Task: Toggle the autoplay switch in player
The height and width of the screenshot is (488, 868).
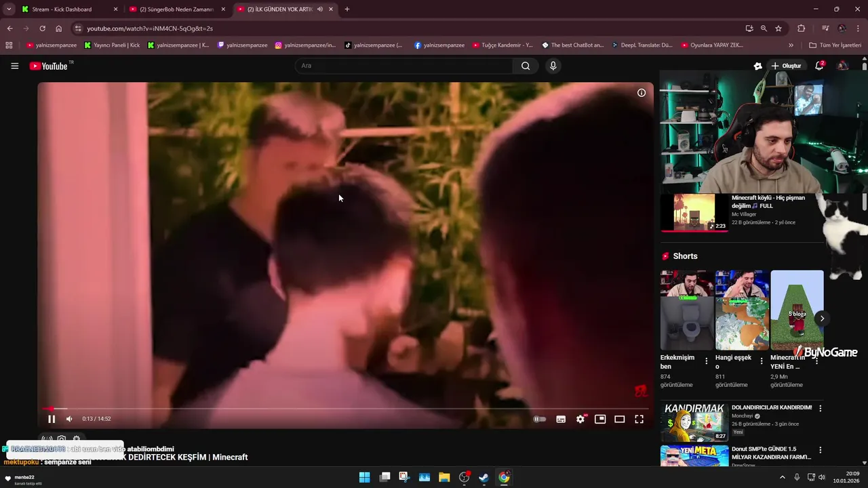Action: click(540, 419)
